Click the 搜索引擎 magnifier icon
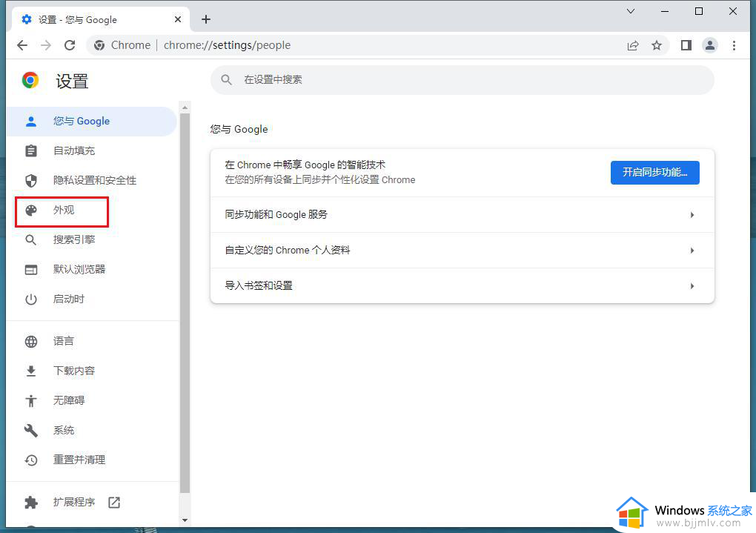756x533 pixels. pos(31,239)
